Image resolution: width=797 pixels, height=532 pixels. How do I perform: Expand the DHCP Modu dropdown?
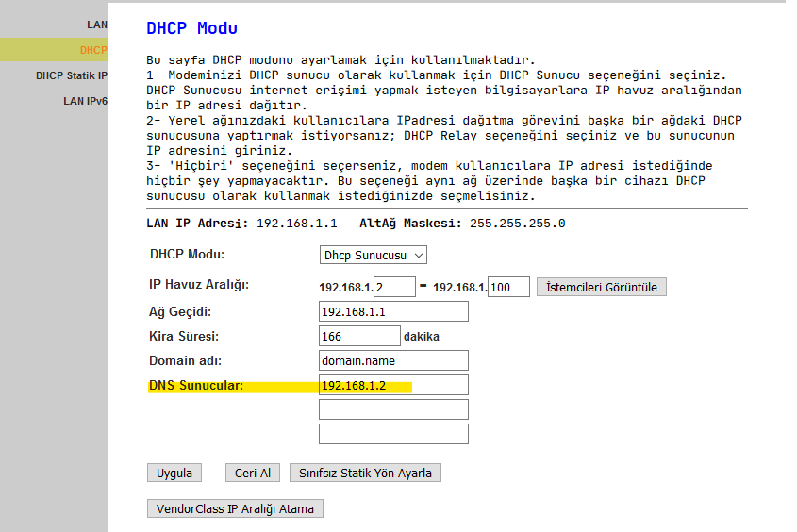(374, 255)
